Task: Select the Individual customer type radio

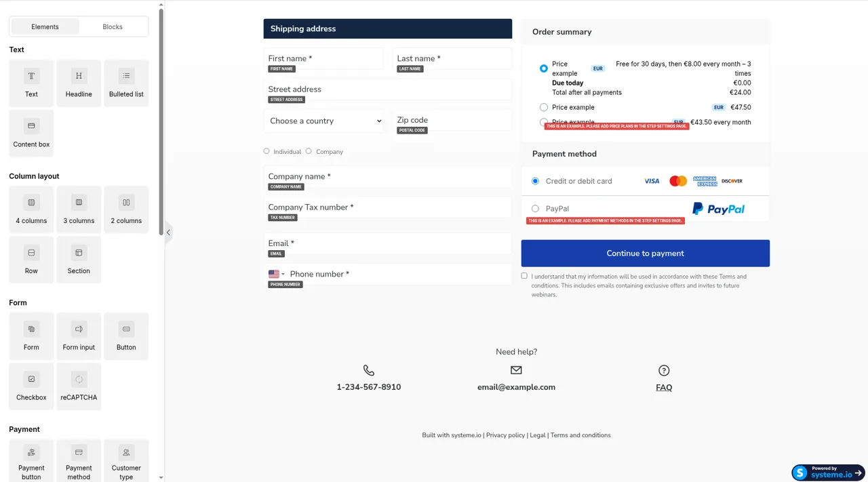Action: tap(267, 151)
